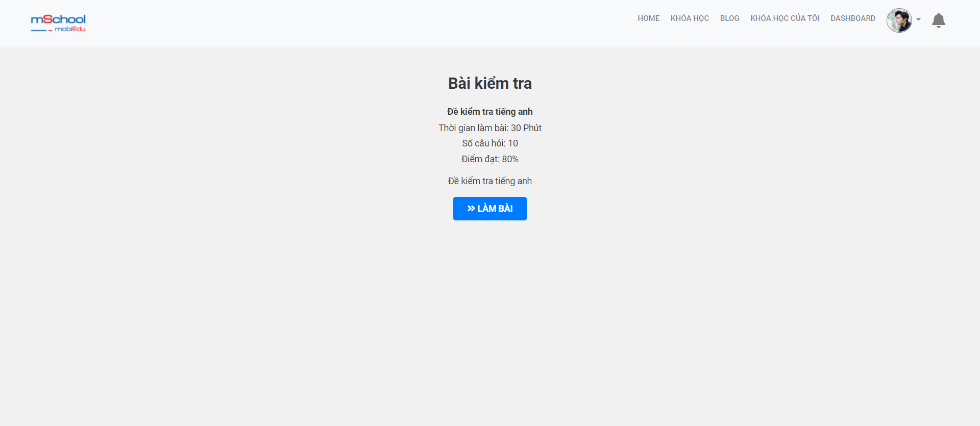This screenshot has width=980, height=426.
Task: Click Điểm đạt: 80% text
Action: click(490, 159)
